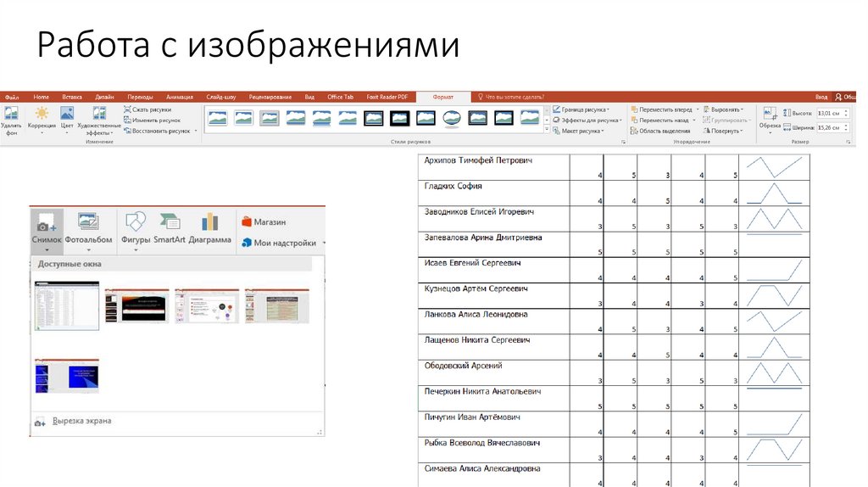Click the name Гладких София
Screen dimensions: 868x487
tap(453, 186)
